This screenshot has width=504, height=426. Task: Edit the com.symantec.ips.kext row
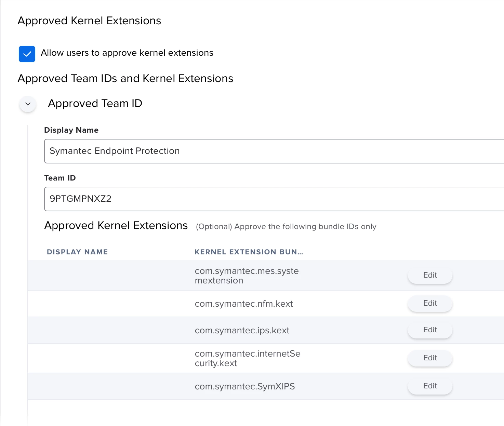coord(430,330)
